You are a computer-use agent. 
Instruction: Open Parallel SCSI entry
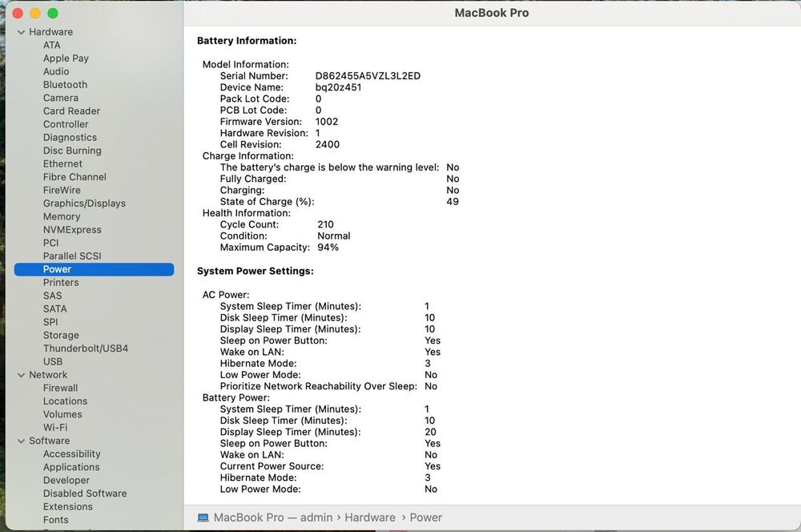[x=72, y=256]
